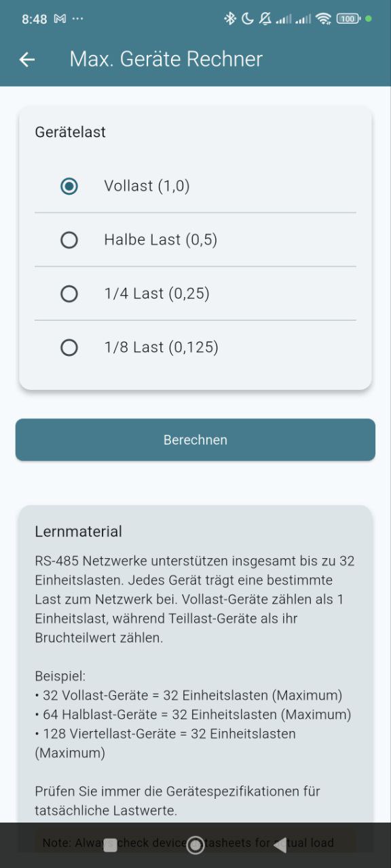
Task: Open the recent apps square button
Action: 110,844
